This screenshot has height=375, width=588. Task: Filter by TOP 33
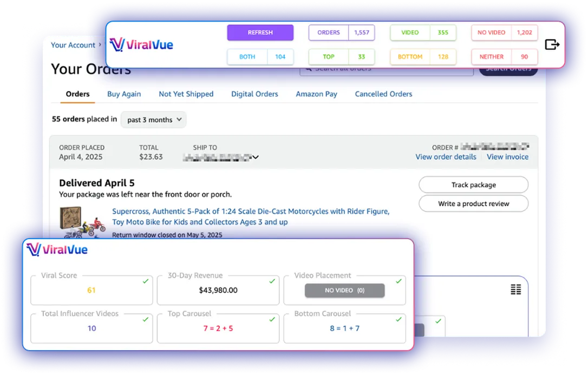click(342, 57)
